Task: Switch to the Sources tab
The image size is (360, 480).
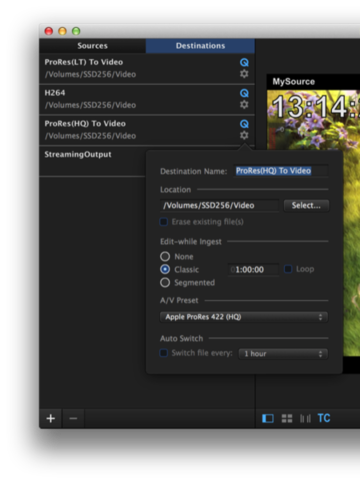Action: click(92, 46)
